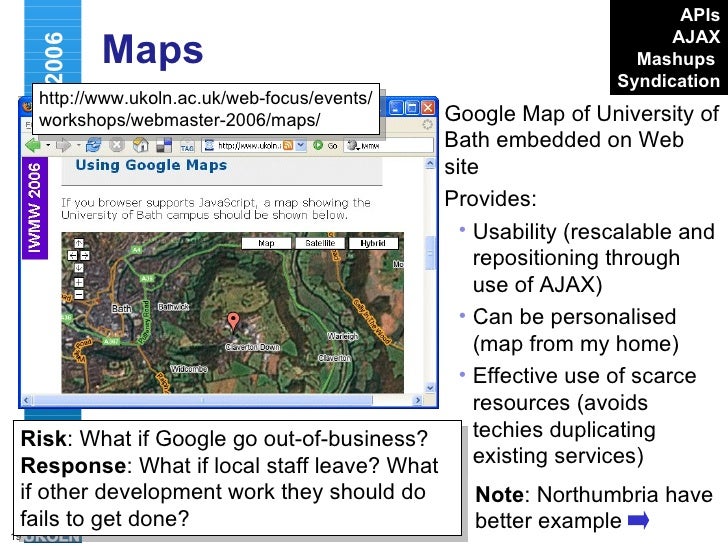Click the TAG toolbar icon
The width and height of the screenshot is (728, 546).
tap(187, 146)
